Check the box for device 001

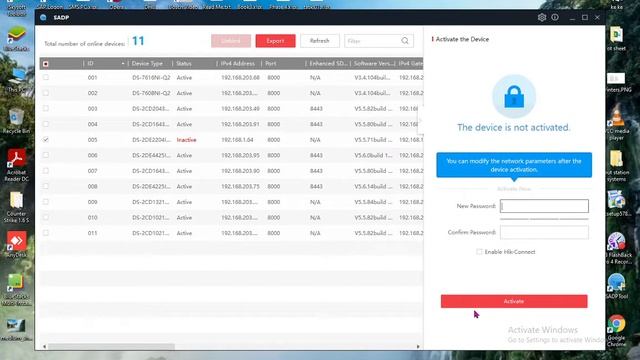point(46,77)
